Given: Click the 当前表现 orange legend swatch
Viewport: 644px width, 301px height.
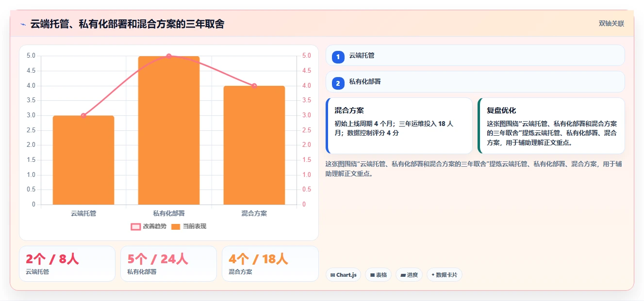Looking at the screenshot, I should [176, 226].
